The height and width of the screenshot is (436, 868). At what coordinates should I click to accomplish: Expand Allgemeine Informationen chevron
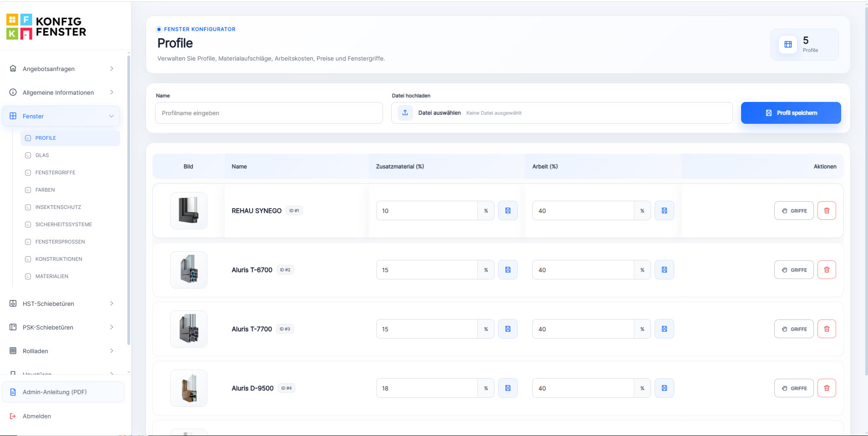[x=111, y=92]
